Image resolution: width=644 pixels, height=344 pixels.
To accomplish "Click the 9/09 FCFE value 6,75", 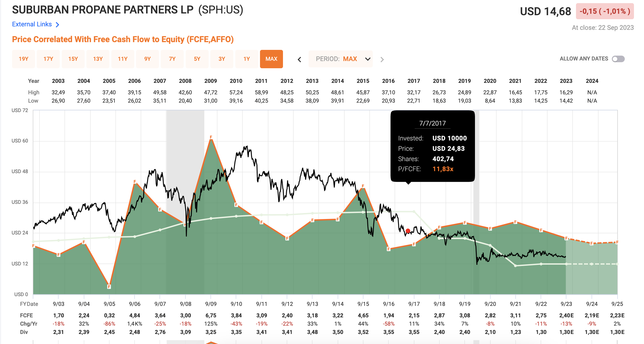I will pyautogui.click(x=211, y=316).
